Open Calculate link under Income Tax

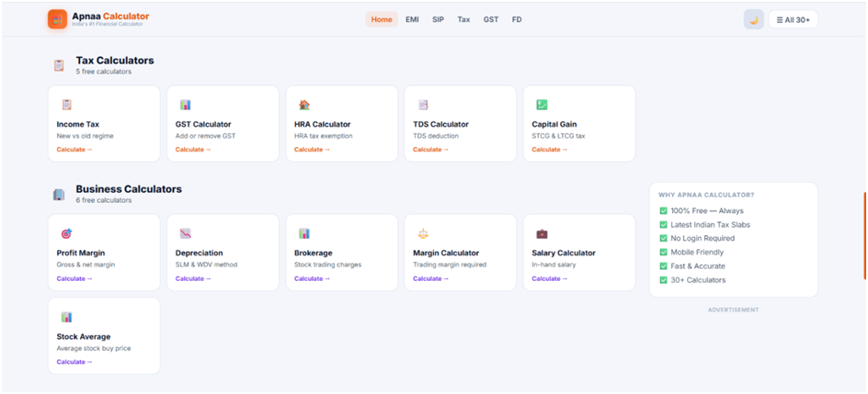[74, 150]
